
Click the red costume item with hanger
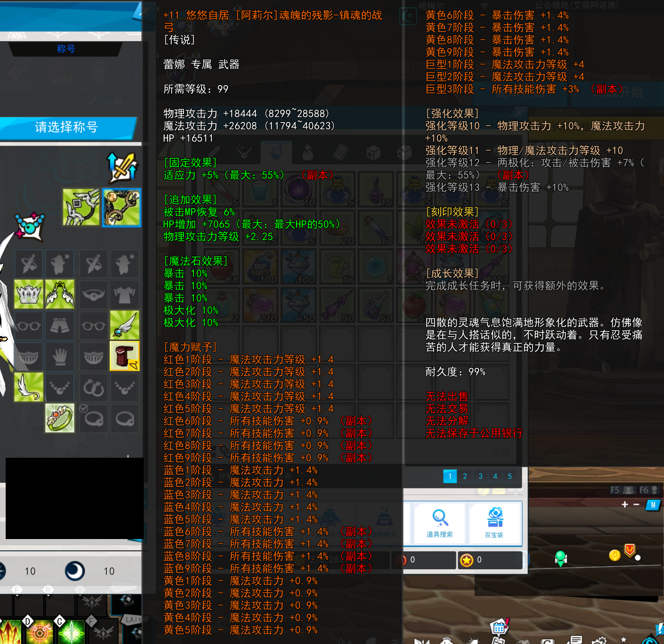(124, 356)
